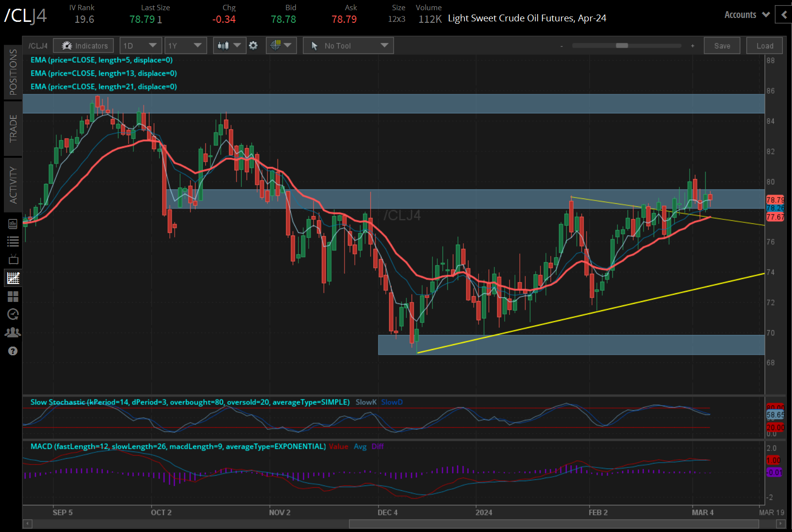The height and width of the screenshot is (532, 792).
Task: Click the Load button
Action: [x=764, y=45]
